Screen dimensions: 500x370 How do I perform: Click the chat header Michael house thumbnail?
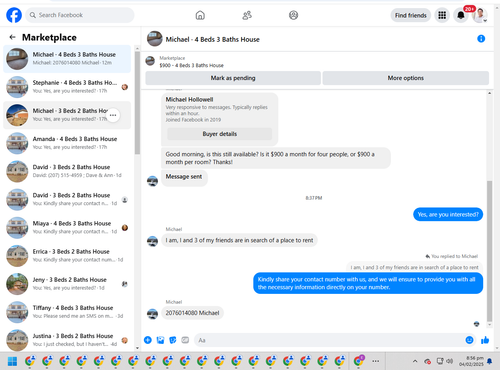point(155,39)
